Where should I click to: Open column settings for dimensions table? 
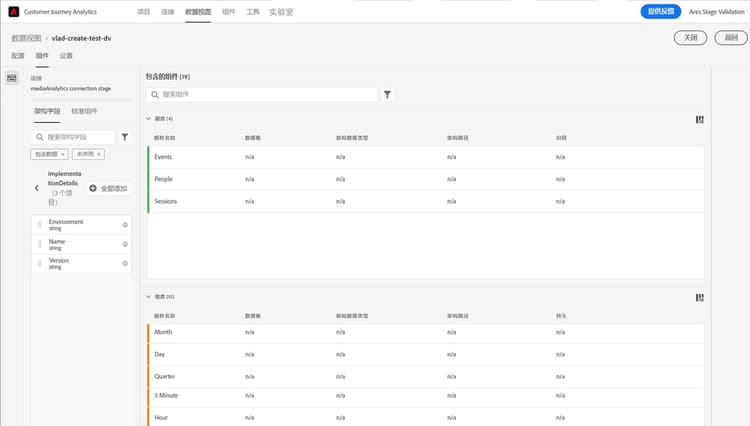700,297
